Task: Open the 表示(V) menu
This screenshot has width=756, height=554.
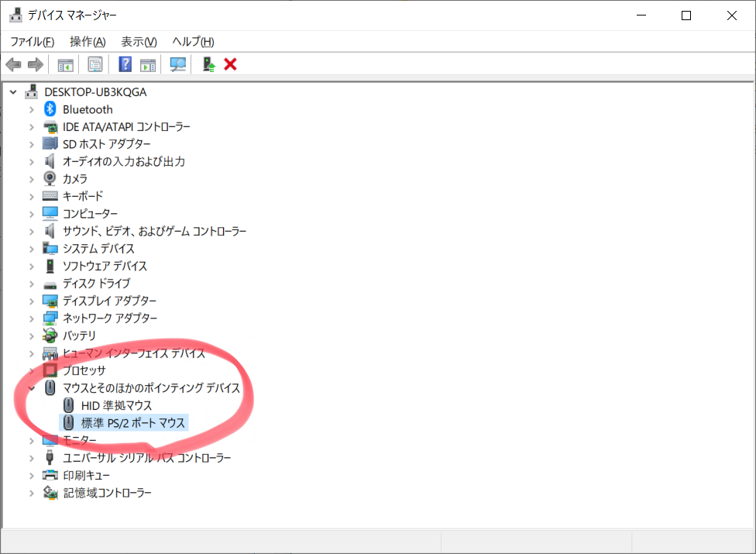Action: (x=139, y=42)
